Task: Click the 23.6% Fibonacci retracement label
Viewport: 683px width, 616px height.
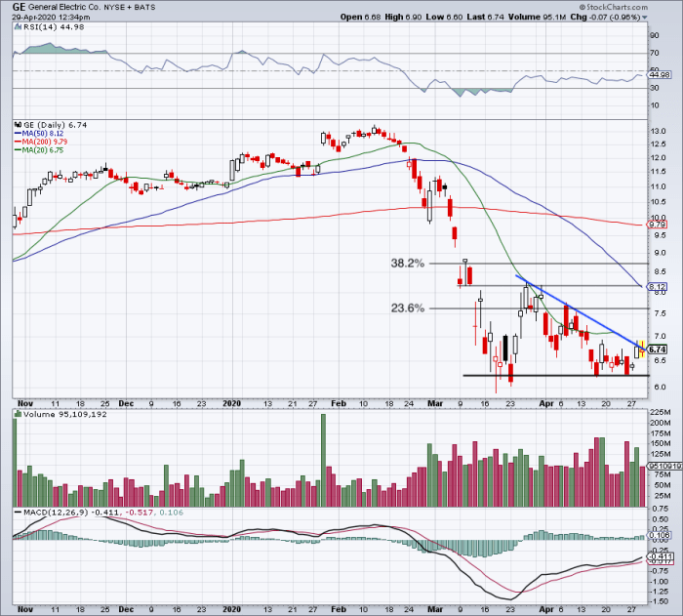Action: click(x=407, y=308)
